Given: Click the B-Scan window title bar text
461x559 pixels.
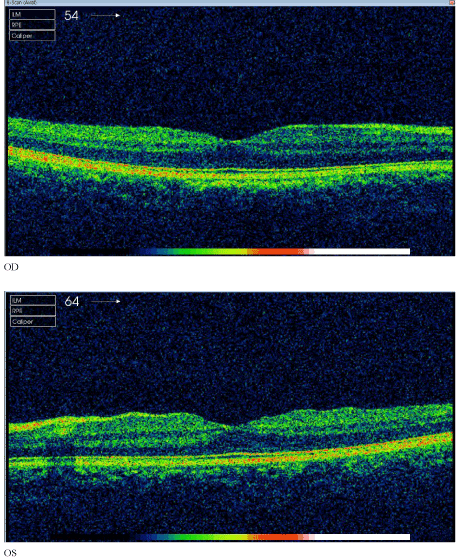Looking at the screenshot, I should pos(22,2).
